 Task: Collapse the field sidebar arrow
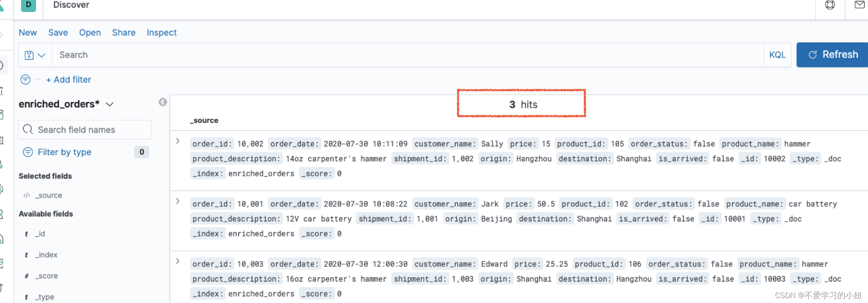pyautogui.click(x=163, y=102)
